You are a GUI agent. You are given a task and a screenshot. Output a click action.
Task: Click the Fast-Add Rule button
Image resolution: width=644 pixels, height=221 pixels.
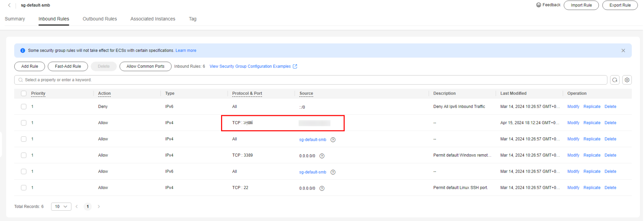[x=68, y=66]
